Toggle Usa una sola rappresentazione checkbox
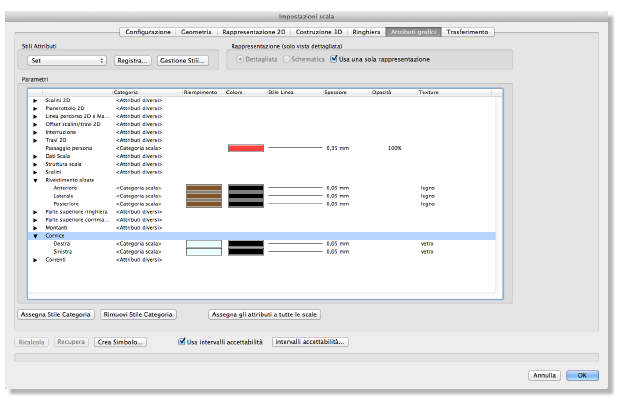This screenshot has height=402, width=618. click(334, 59)
